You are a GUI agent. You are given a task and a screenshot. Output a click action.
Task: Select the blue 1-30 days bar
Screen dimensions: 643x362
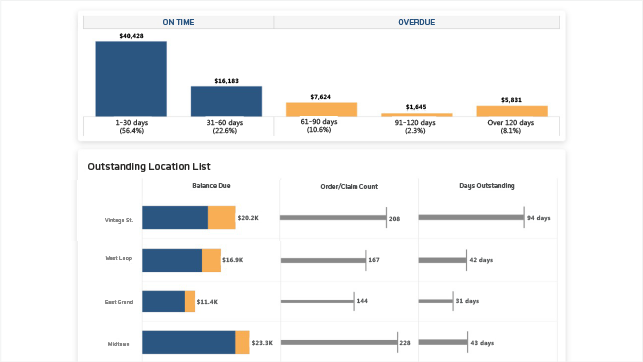(131, 79)
